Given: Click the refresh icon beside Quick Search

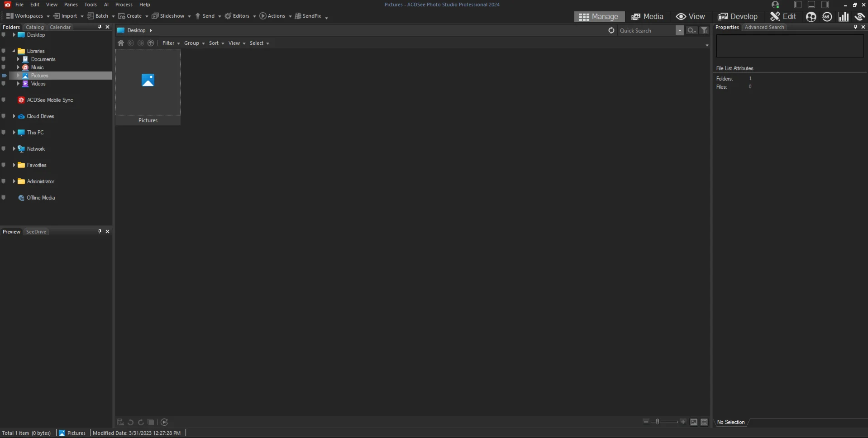Looking at the screenshot, I should (611, 30).
